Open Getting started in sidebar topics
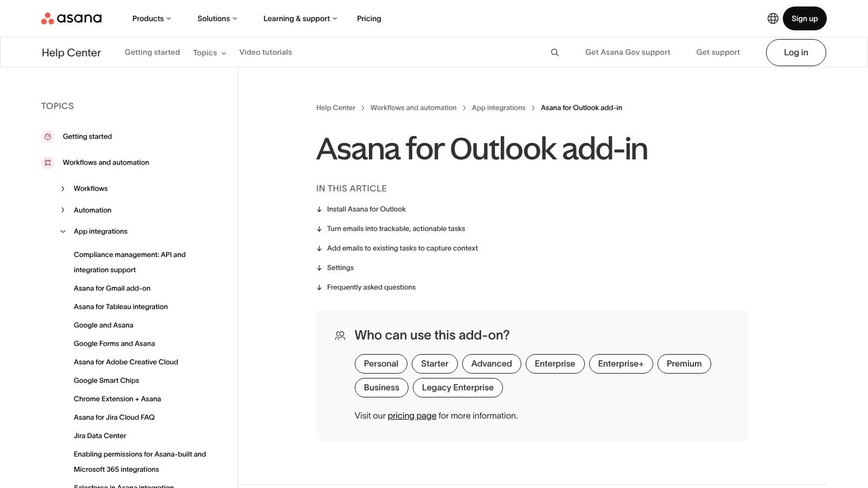The height and width of the screenshot is (488, 868). pos(87,137)
